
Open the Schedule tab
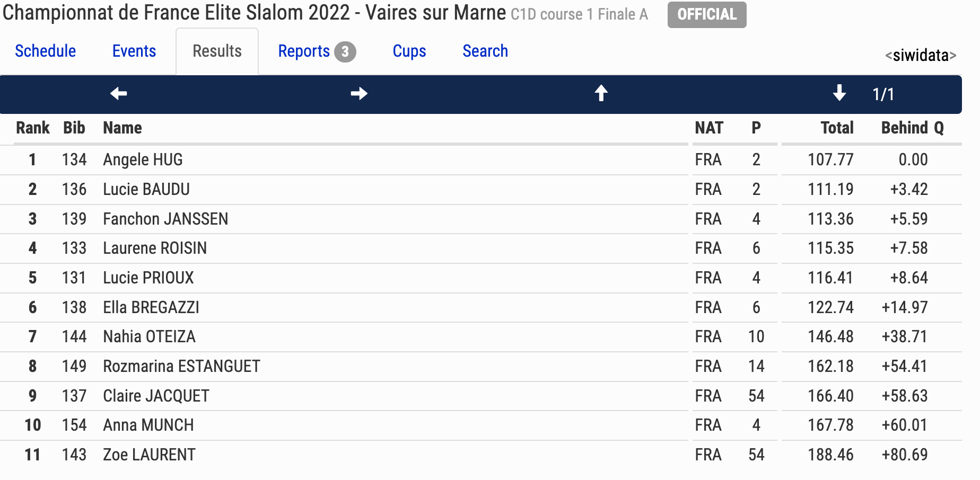click(46, 51)
